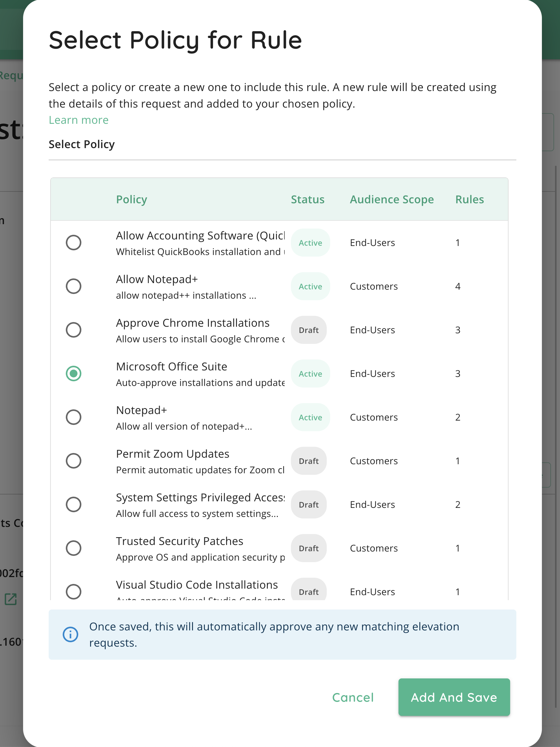Pick the Notepad+ policy radio button
This screenshot has width=560, height=747.
coord(73,417)
